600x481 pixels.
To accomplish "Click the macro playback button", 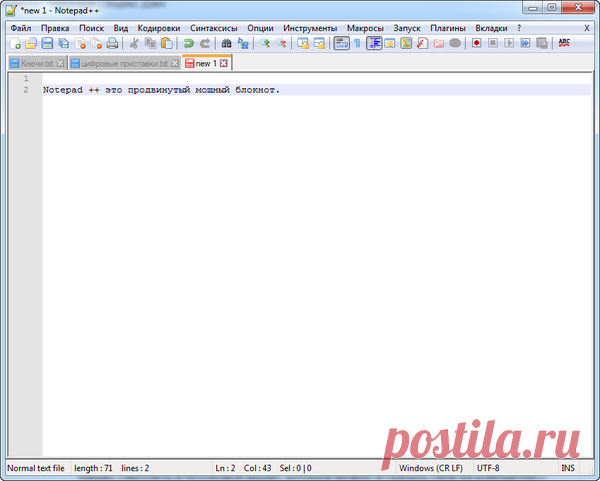I will click(509, 43).
